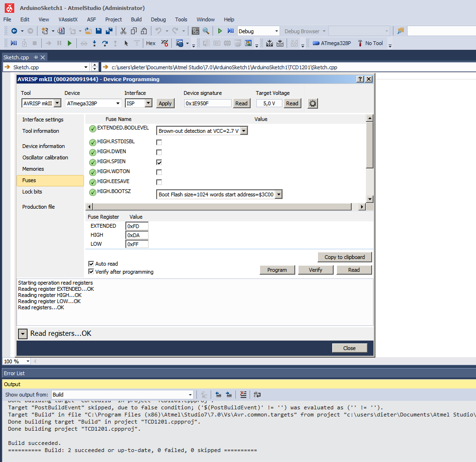
Task: Toggle the HIGH.WDTON fuse checkbox
Action: 159,172
